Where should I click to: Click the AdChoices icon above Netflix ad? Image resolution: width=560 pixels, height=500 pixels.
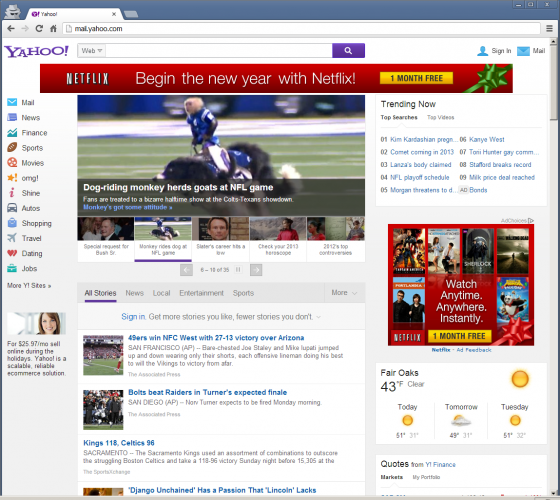531,221
